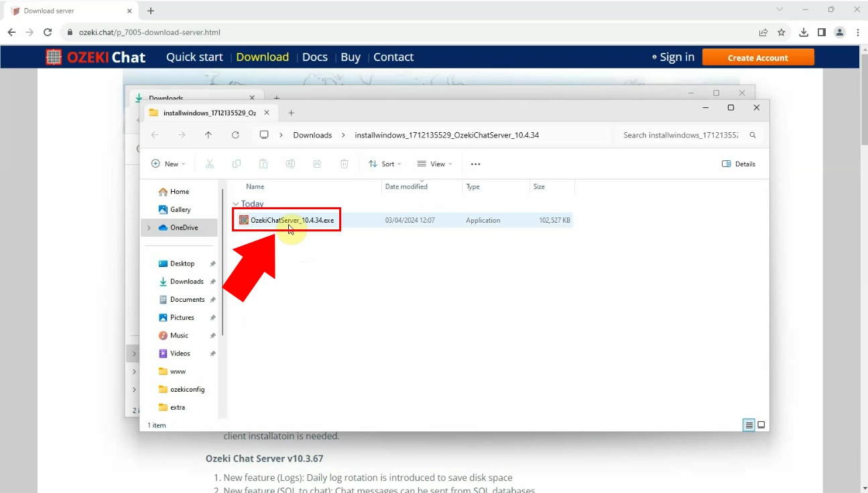Select OneDrive in the navigation pane
Image resolution: width=868 pixels, height=493 pixels.
[x=178, y=227]
